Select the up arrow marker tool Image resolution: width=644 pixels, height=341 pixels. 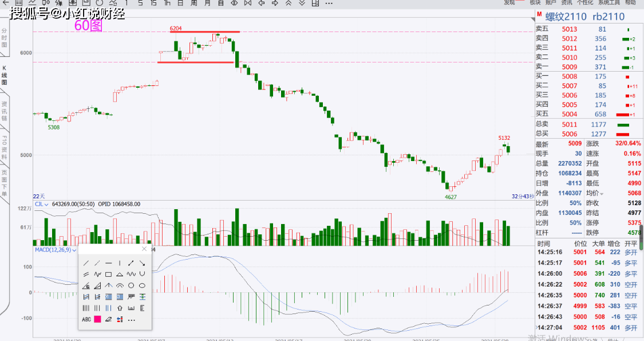click(120, 308)
